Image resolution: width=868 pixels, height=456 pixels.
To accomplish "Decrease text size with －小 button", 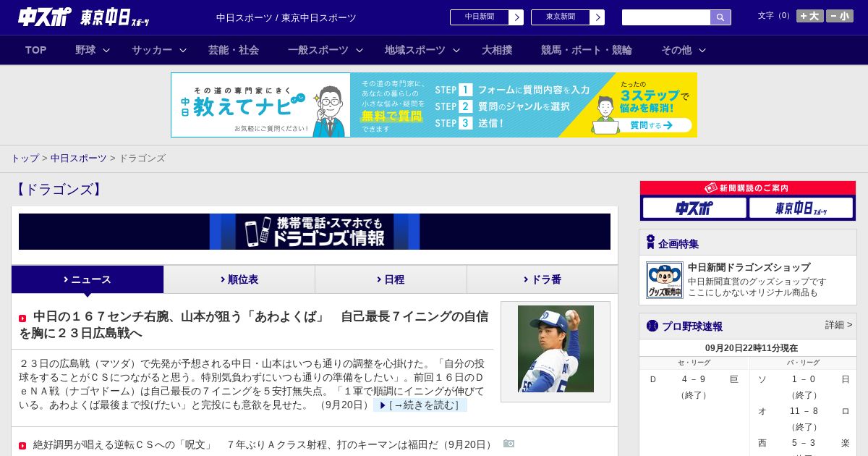I will click(x=839, y=16).
